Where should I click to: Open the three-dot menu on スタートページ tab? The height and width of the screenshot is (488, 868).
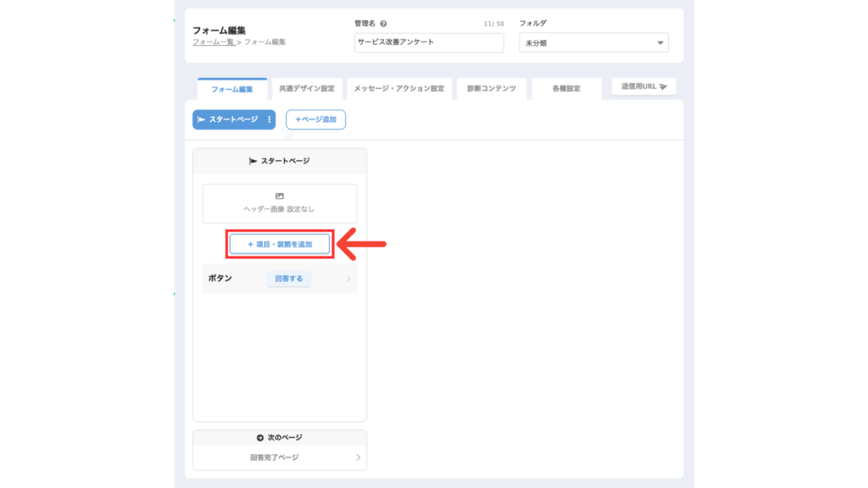(x=270, y=120)
